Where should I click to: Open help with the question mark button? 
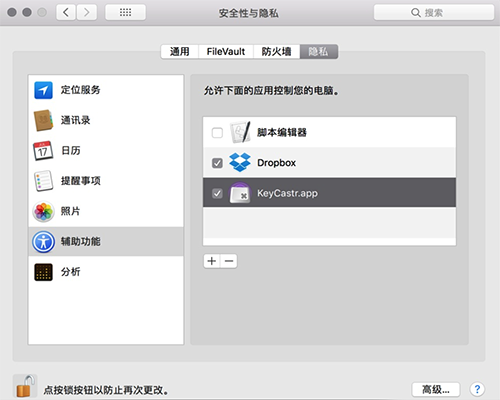click(477, 389)
